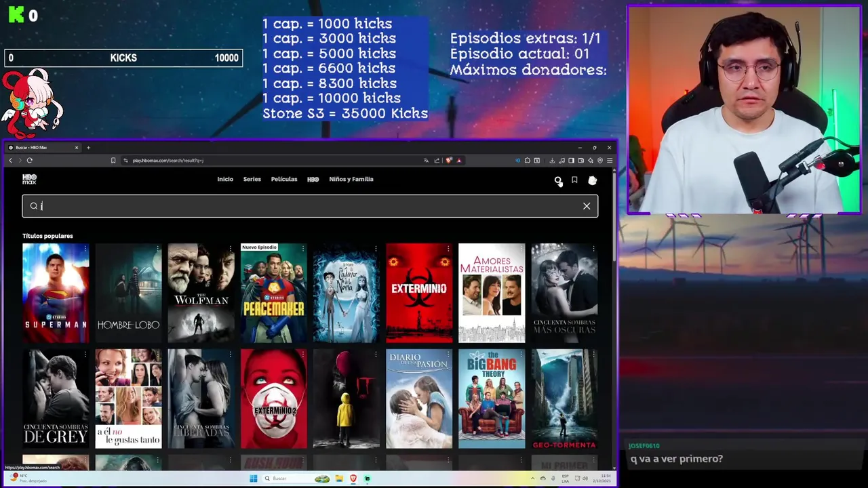The image size is (868, 488).
Task: Open Brave Shields lion icon
Action: (x=448, y=161)
